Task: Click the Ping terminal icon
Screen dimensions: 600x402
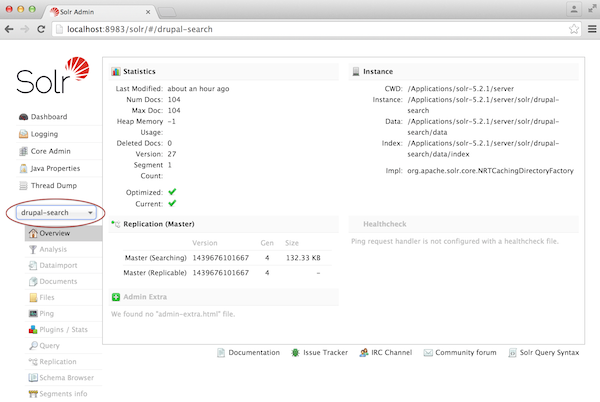Action: pos(33,313)
